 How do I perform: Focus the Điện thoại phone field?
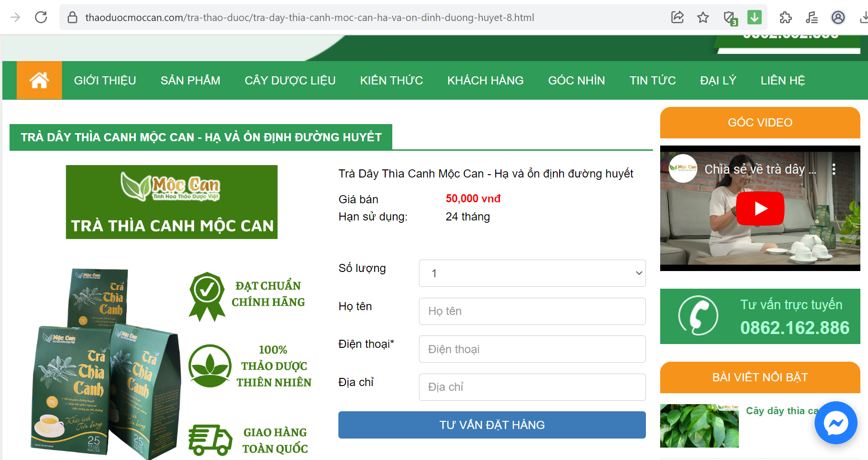tap(532, 349)
